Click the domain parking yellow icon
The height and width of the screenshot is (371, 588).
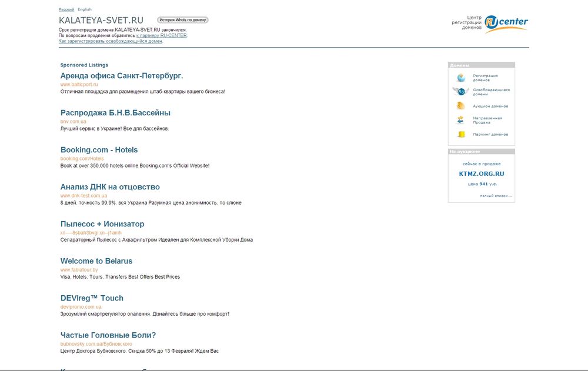(461, 134)
